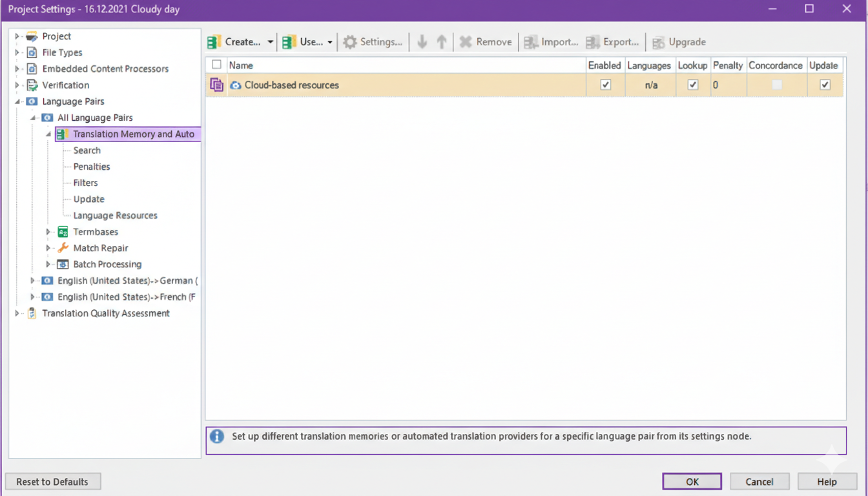Screen dimensions: 868x496
Task: Open Settings via the gear icon
Action: (x=350, y=42)
